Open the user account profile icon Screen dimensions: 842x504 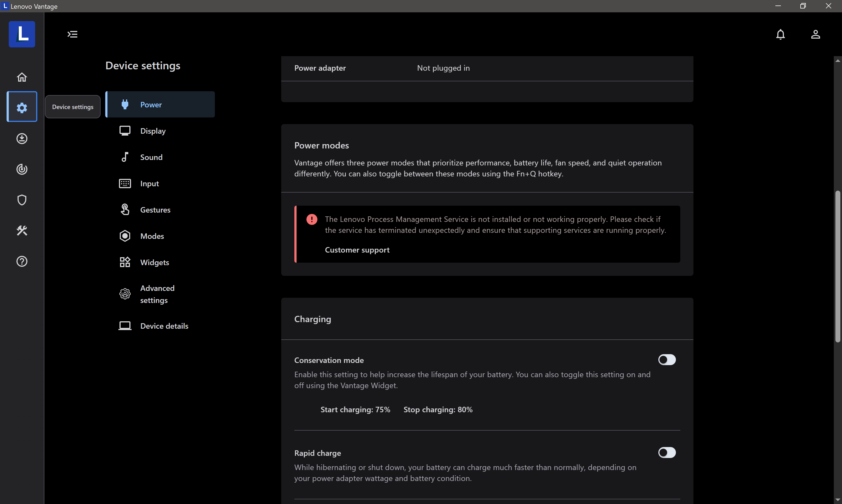pyautogui.click(x=815, y=34)
